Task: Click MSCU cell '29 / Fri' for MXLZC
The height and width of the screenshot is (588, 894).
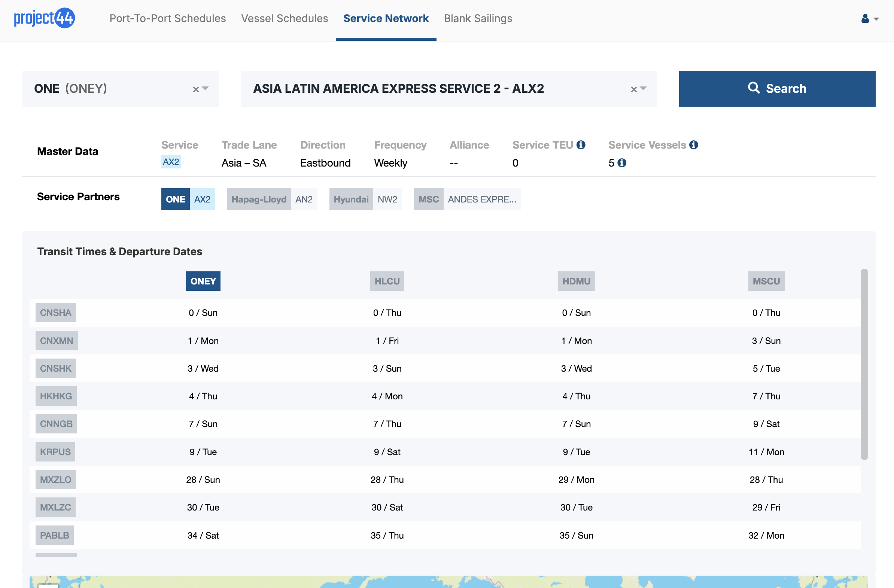Action: click(x=766, y=508)
